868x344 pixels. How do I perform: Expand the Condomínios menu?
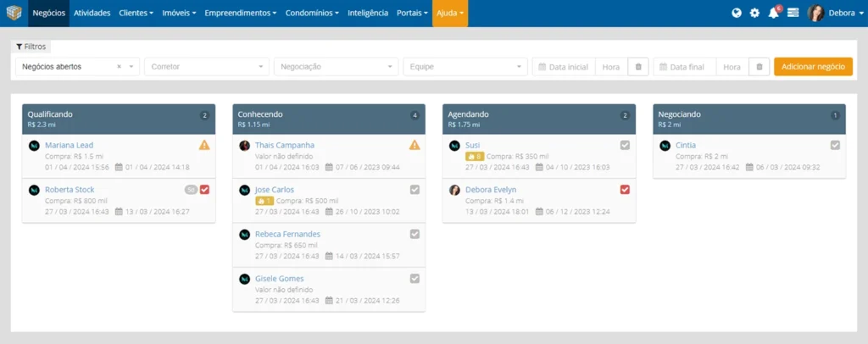click(312, 14)
